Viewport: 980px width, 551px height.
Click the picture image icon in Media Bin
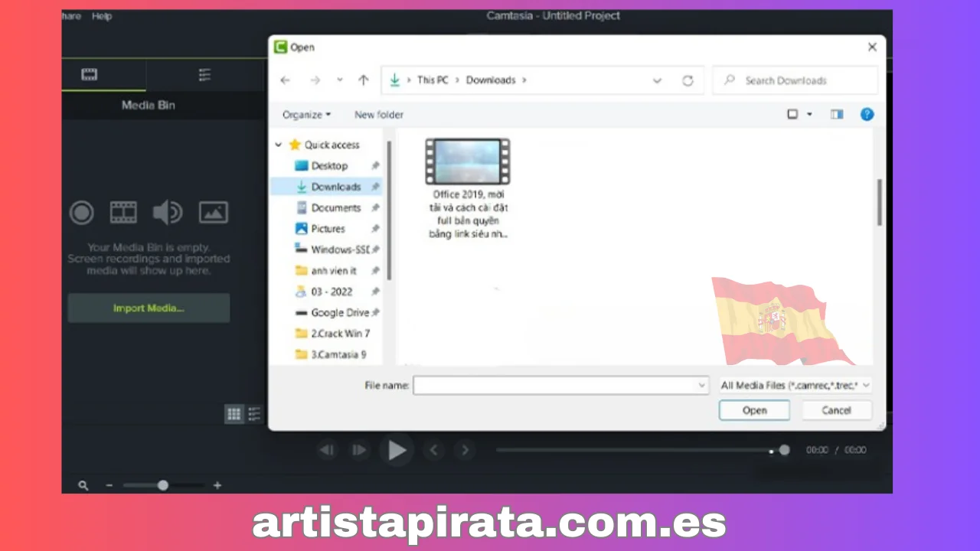(214, 212)
